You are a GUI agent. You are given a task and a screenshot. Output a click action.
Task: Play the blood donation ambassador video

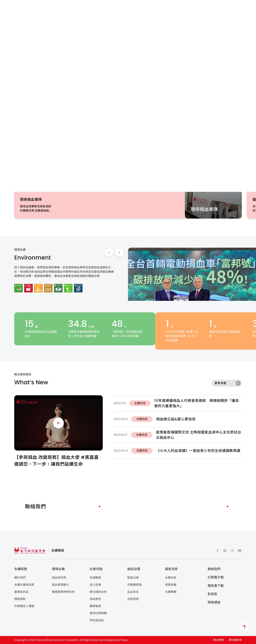[58, 423]
